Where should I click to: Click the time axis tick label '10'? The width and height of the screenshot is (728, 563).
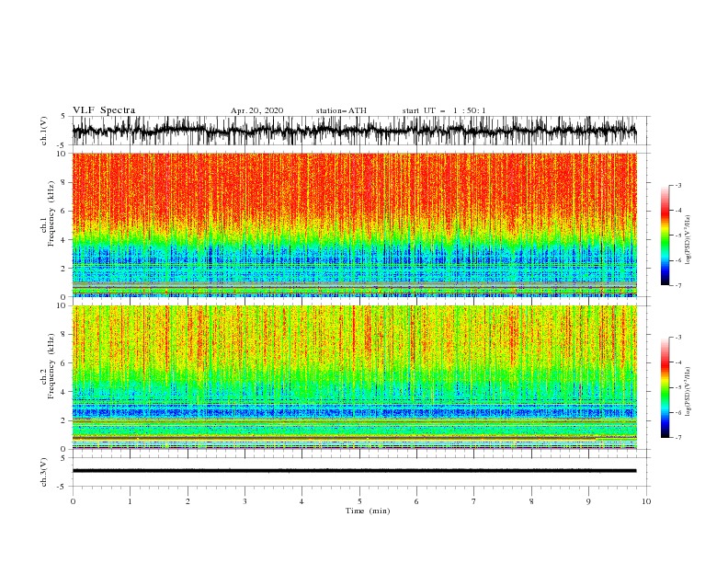[646, 501]
